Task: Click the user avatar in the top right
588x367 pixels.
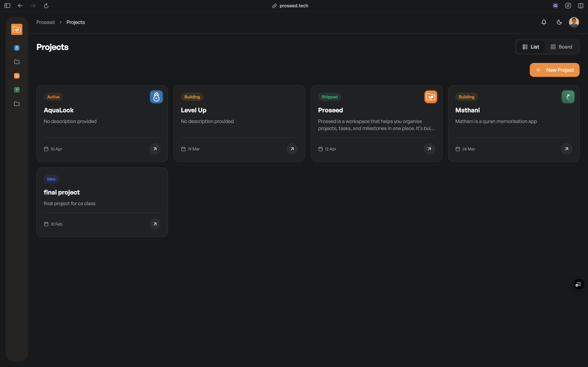Action: [x=574, y=22]
